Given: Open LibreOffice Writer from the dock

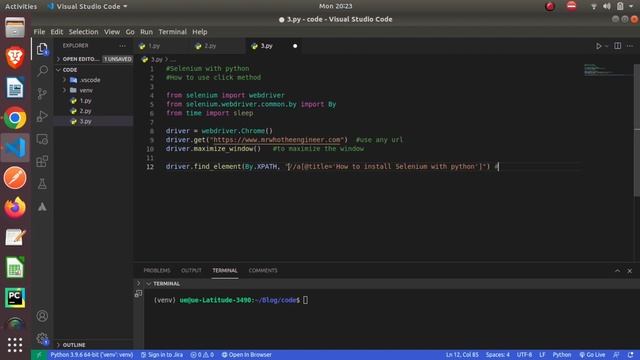Looking at the screenshot, I should pyautogui.click(x=15, y=88).
